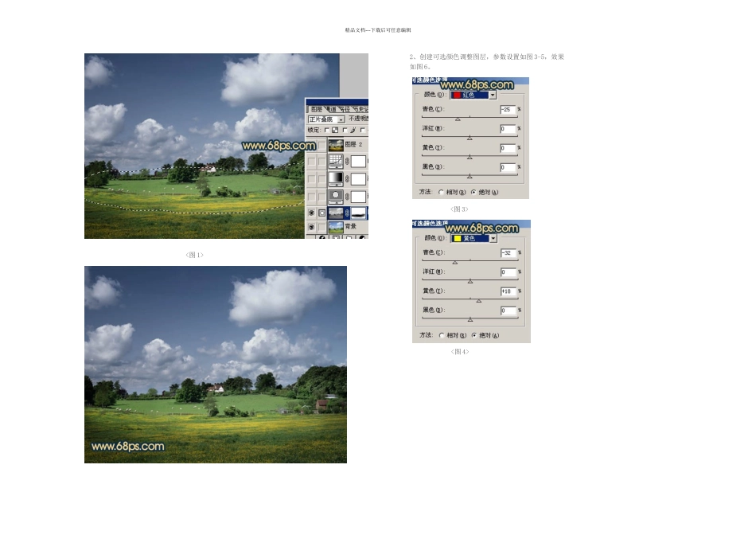Switch to the 图层 tab in layers panel
This screenshot has width=756, height=535.
click(317, 109)
